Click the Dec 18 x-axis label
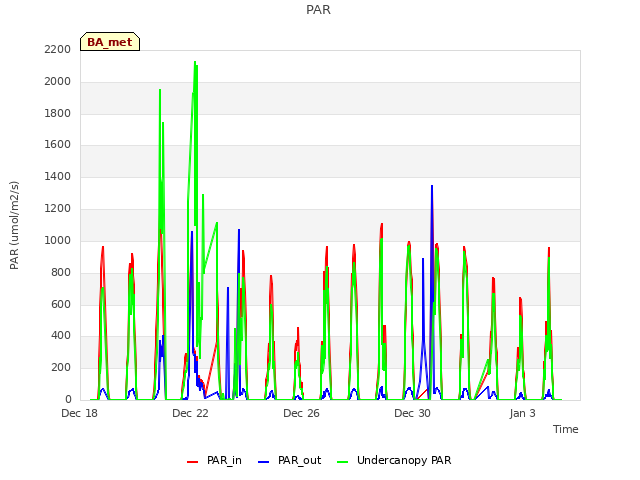 pos(80,413)
